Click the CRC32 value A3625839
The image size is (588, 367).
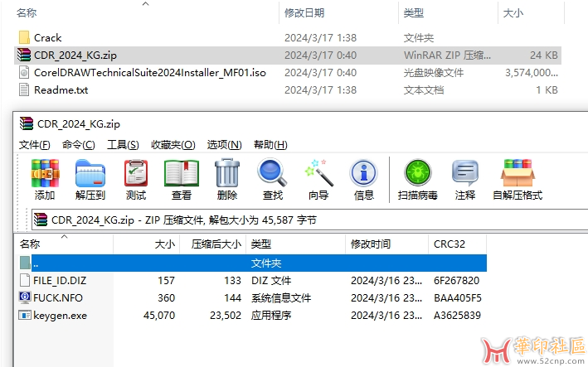pos(457,316)
